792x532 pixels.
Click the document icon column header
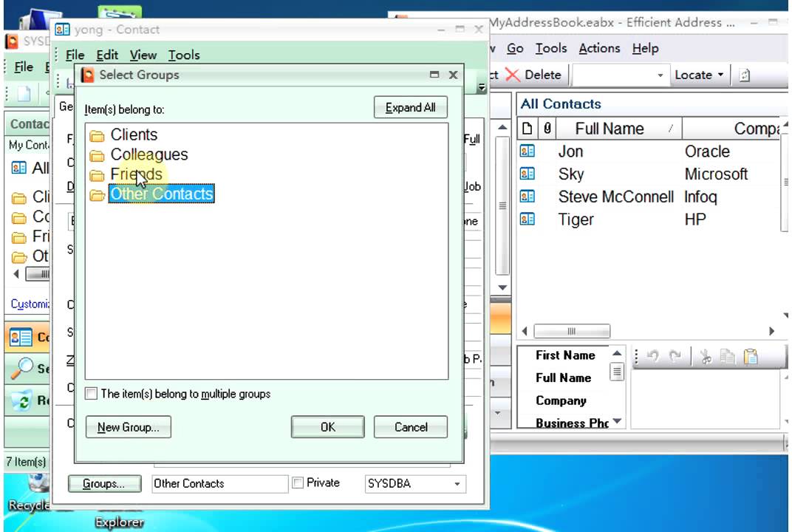527,129
